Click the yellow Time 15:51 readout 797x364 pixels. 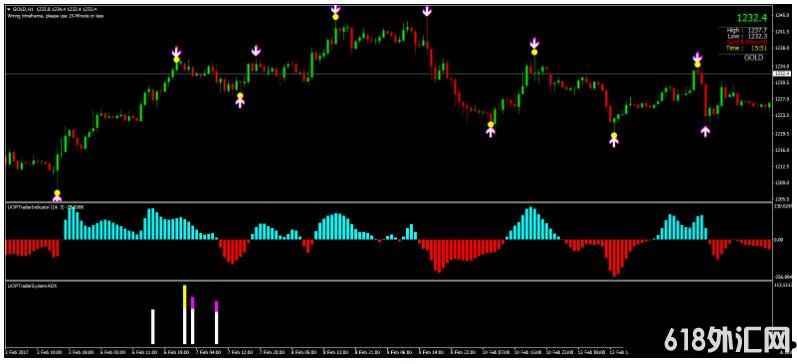coord(747,48)
